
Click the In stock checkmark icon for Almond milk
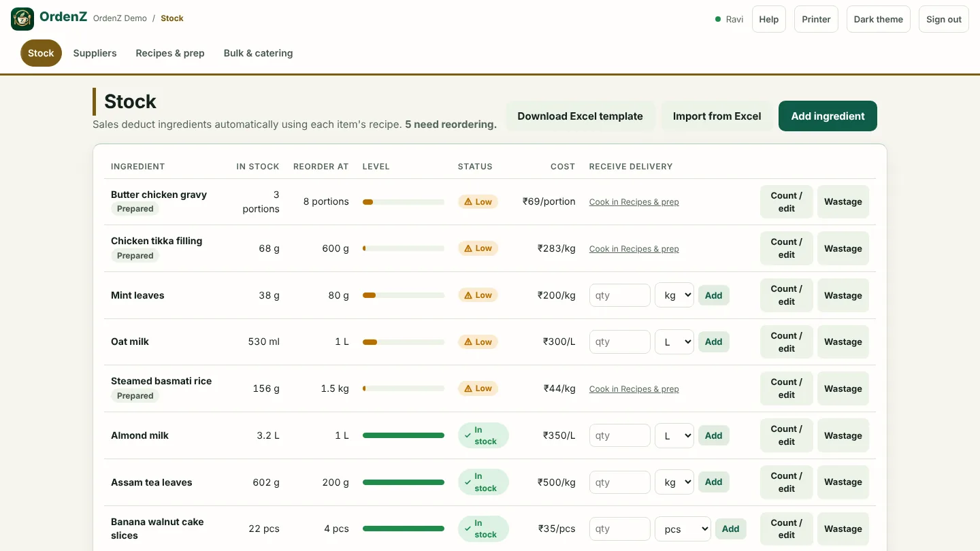[468, 435]
